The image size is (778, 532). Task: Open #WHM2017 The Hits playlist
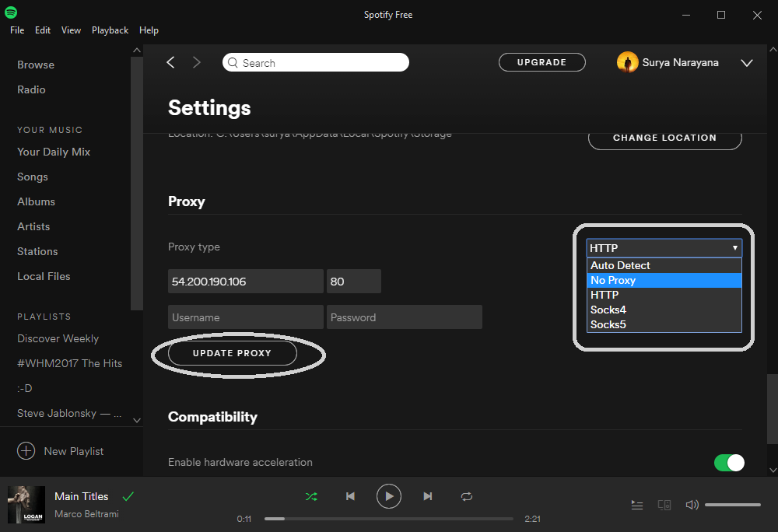69,363
